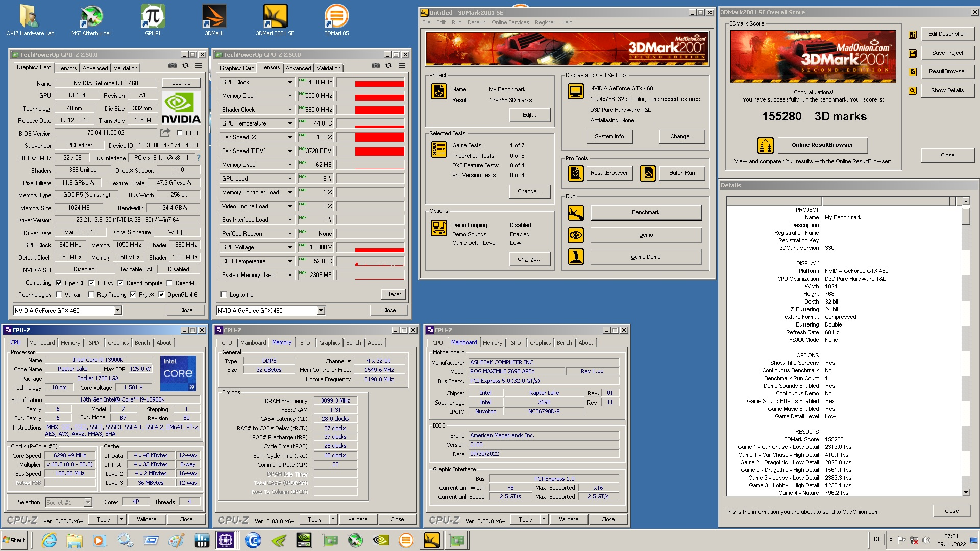Expand GPU Temperature sensor dropdown
The width and height of the screenshot is (980, 551).
pos(290,123)
